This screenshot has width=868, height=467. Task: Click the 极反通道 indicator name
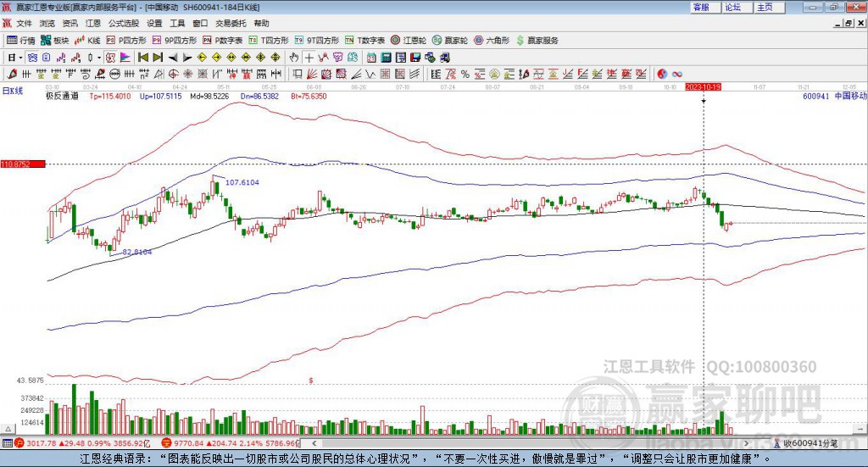(x=62, y=96)
